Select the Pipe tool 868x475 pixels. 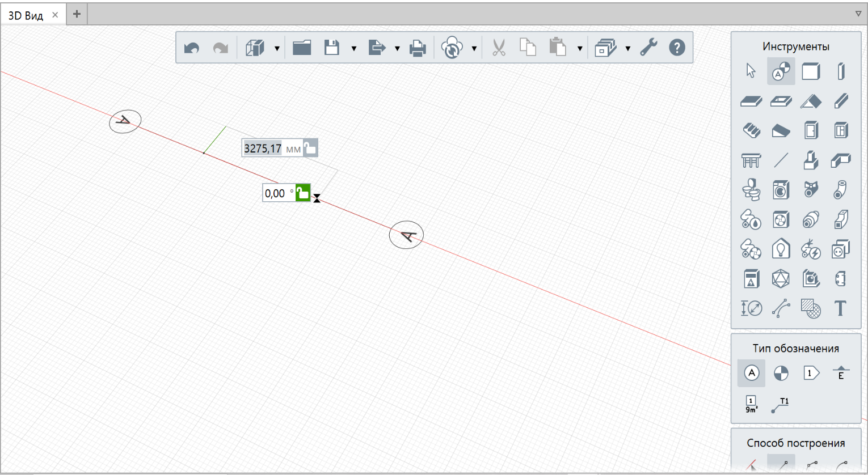point(841,190)
